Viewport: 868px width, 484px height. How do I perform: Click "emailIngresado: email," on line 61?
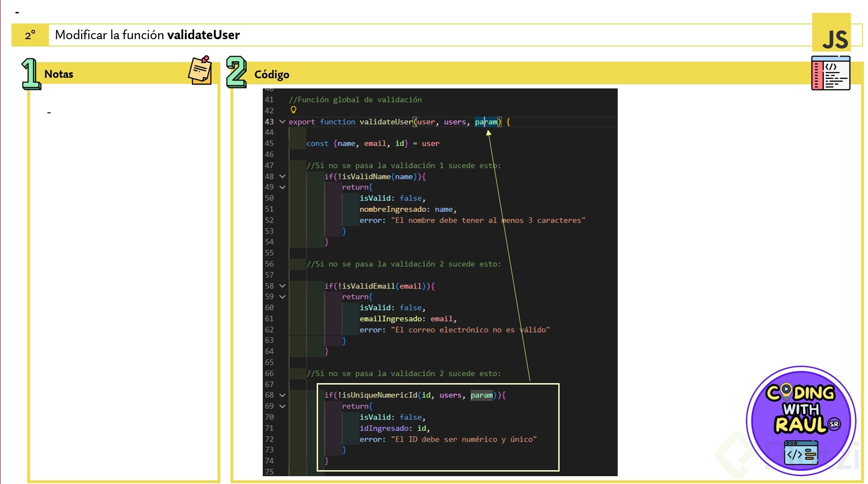click(408, 319)
